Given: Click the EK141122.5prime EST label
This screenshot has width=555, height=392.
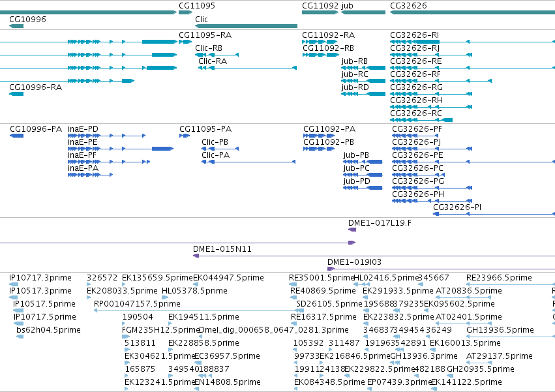Looking at the screenshot, I should click(x=466, y=382).
